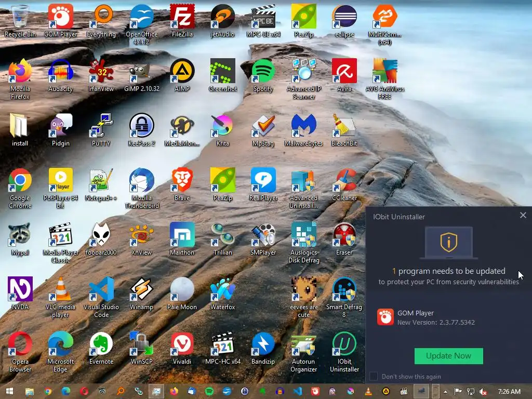The height and width of the screenshot is (399, 532).
Task: Select the Pidgin desktop shortcut
Action: [60, 130]
